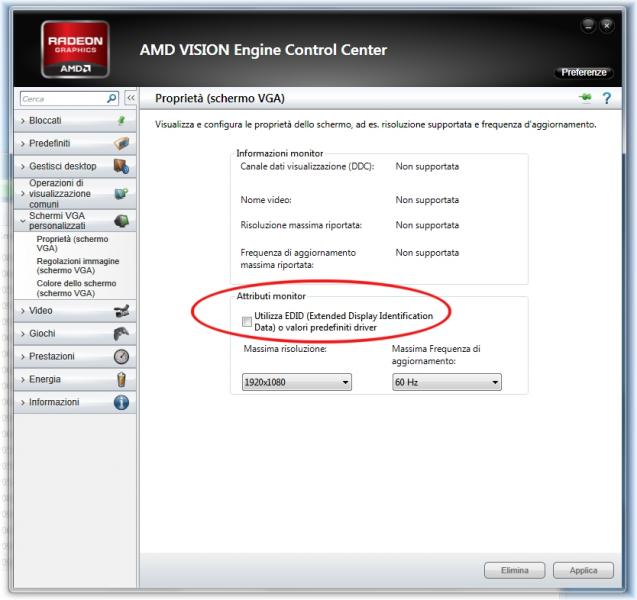
Task: Select Colore dello schermo (schermo VGA)
Action: [74, 288]
